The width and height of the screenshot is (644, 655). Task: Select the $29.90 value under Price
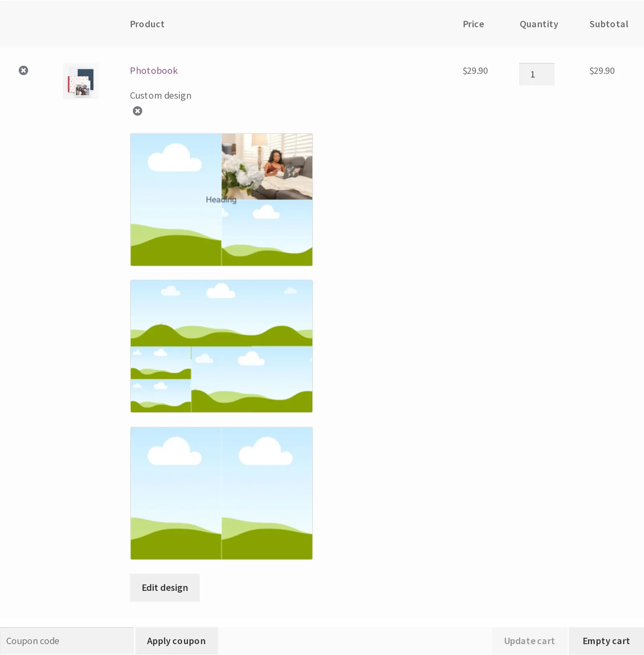pos(475,71)
